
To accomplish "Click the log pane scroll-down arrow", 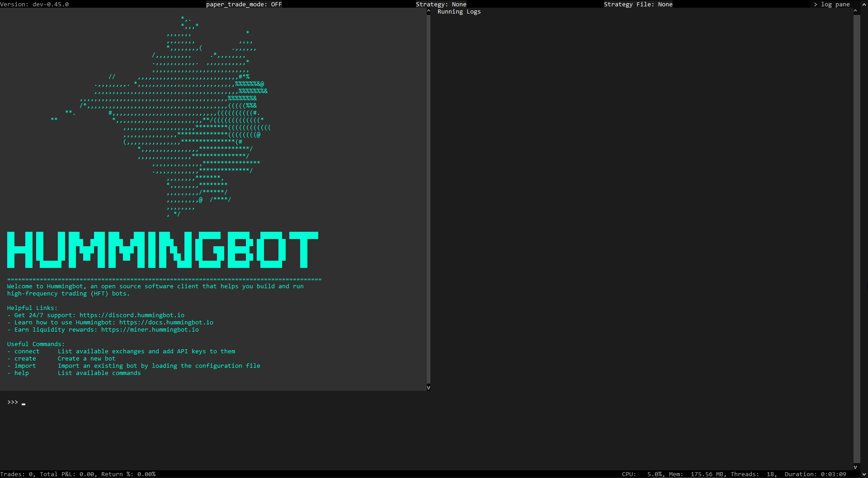I will pyautogui.click(x=855, y=467).
